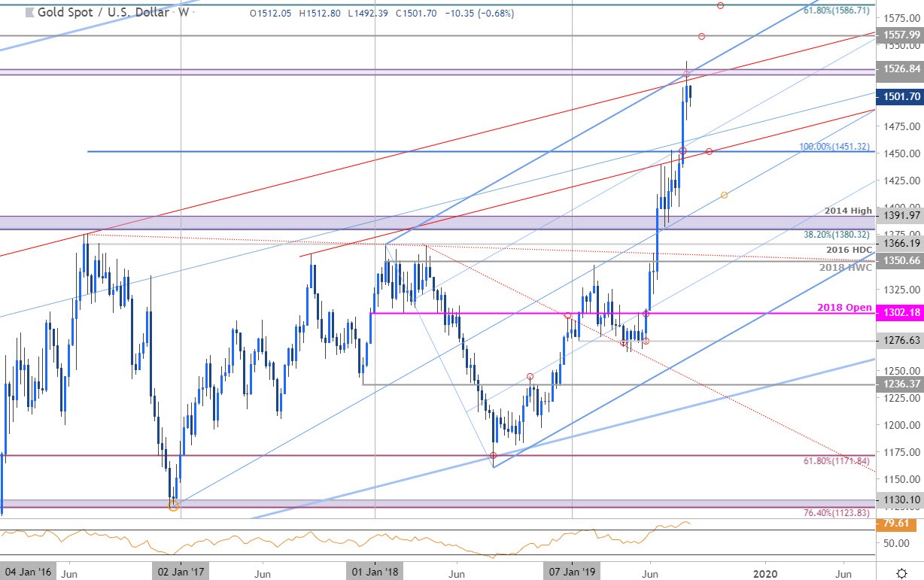Click the 1276.63 price label

(x=901, y=340)
